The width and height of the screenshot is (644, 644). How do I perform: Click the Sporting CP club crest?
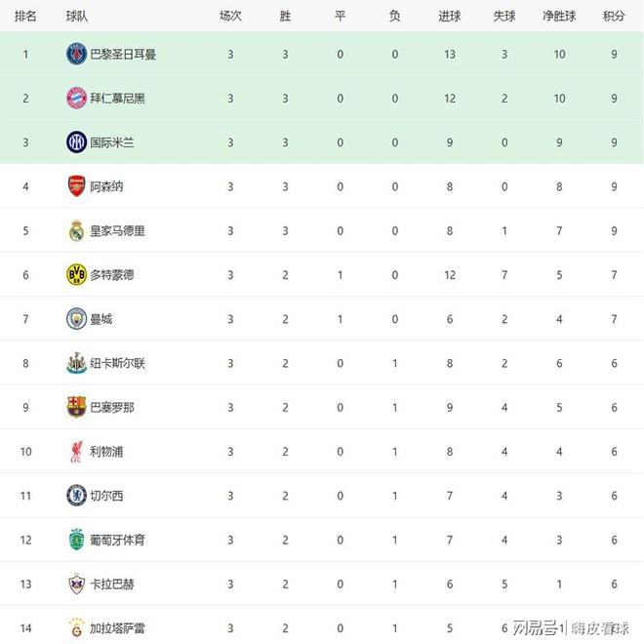click(x=76, y=540)
